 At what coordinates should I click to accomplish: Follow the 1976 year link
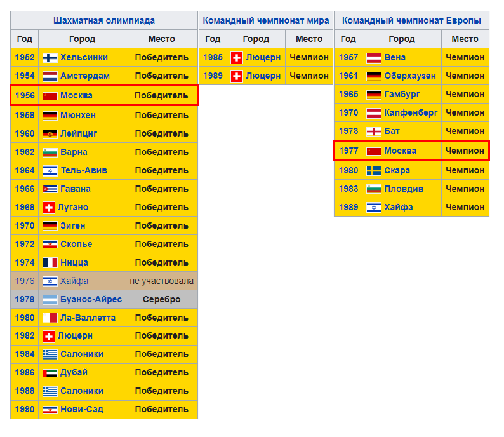click(x=25, y=281)
